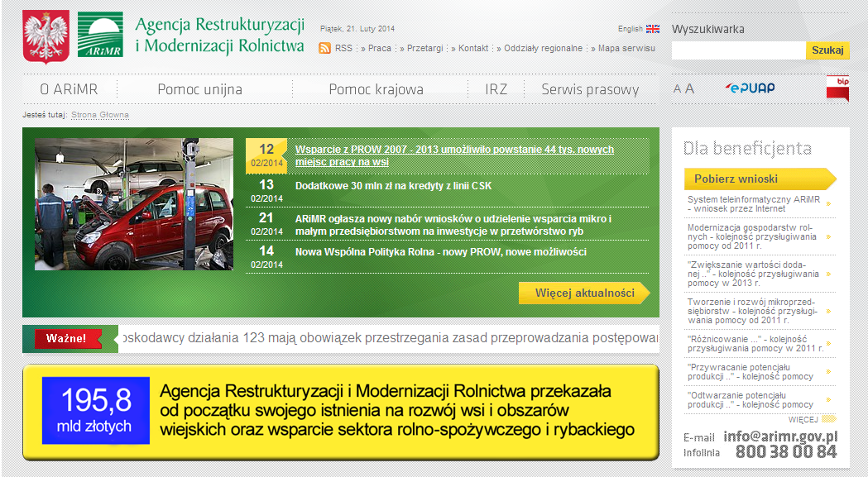Image resolution: width=868 pixels, height=477 pixels.
Task: Open news about 44 tys. nowych miejsc pracy
Action: pos(454,155)
